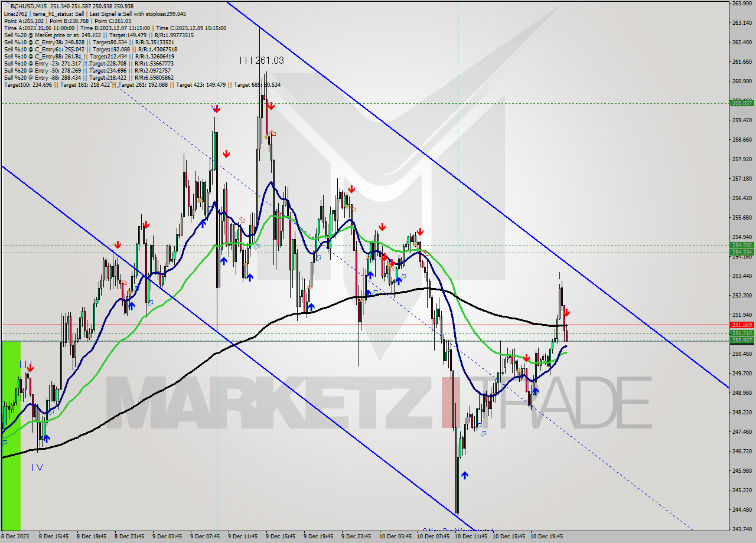Viewport: 756px width, 543px height.
Task: Click the red sell arrow beside the 261.03 peak
Action: pyautogui.click(x=271, y=106)
